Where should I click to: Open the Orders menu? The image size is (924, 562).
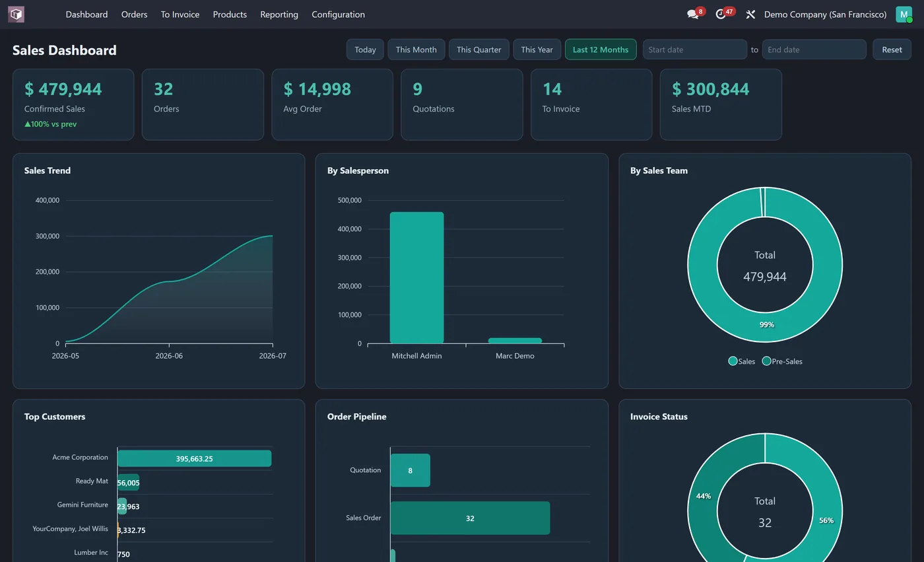[x=134, y=14]
